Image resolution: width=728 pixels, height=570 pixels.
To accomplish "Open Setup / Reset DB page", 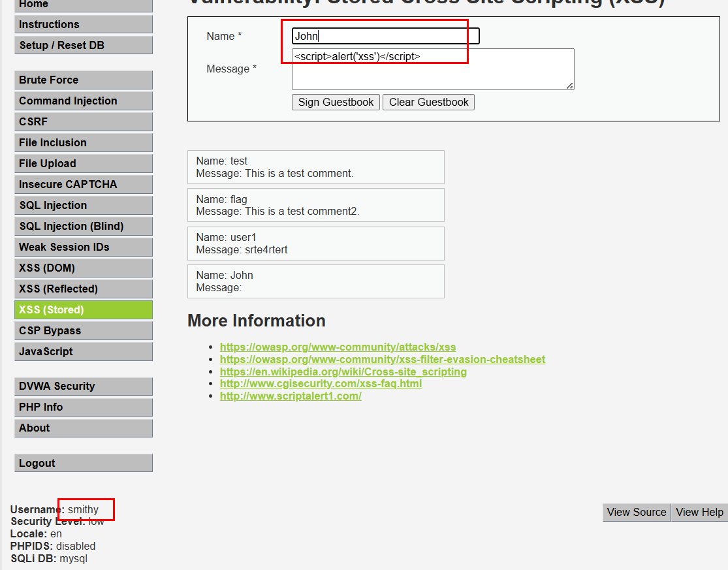I will tap(84, 45).
